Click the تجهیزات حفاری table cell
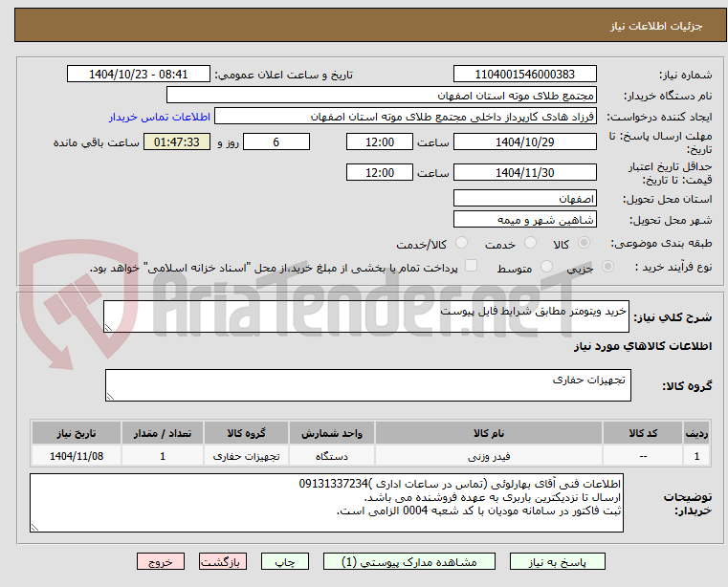The width and height of the screenshot is (728, 587). [246, 456]
